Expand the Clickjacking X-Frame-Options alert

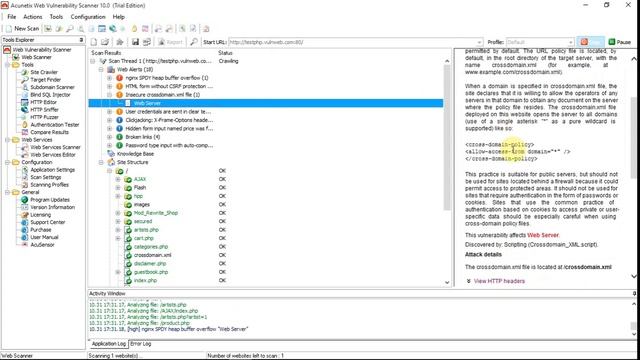[x=109, y=120]
